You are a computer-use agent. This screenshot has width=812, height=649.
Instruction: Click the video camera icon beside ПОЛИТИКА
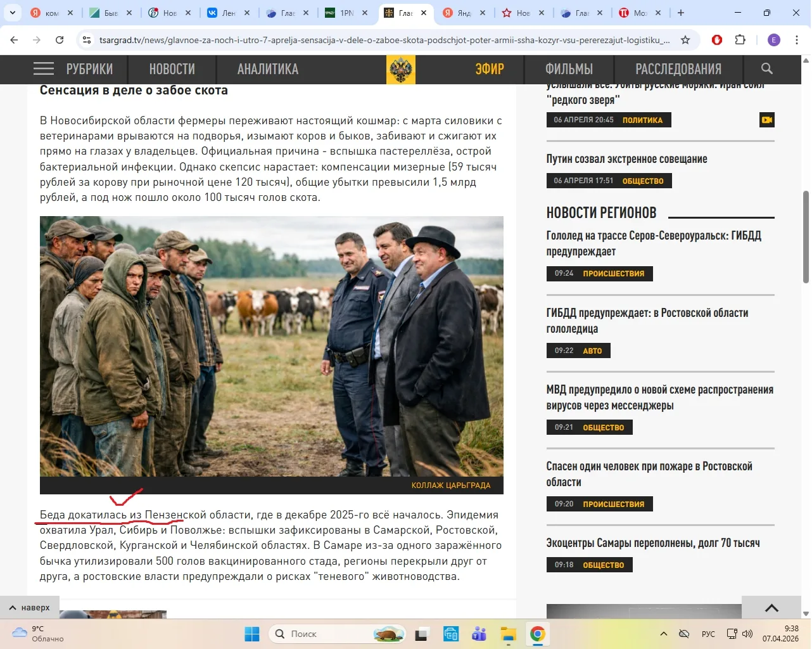(x=767, y=120)
